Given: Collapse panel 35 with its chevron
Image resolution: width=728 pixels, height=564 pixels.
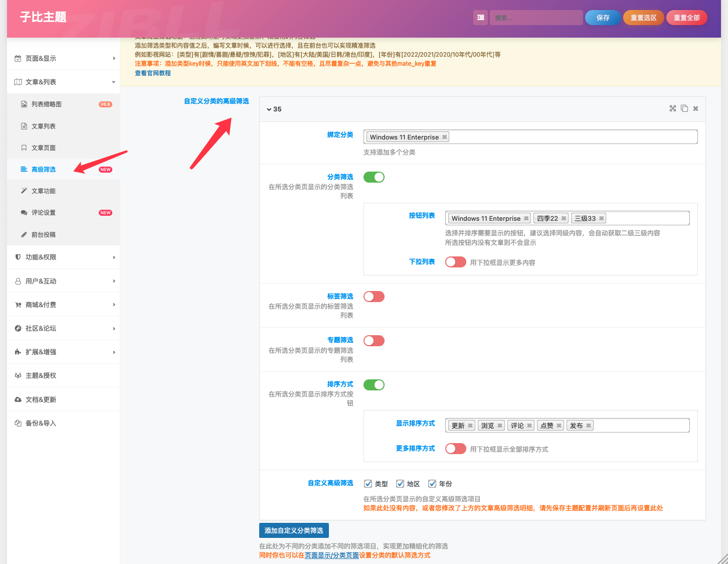Looking at the screenshot, I should click(x=269, y=109).
